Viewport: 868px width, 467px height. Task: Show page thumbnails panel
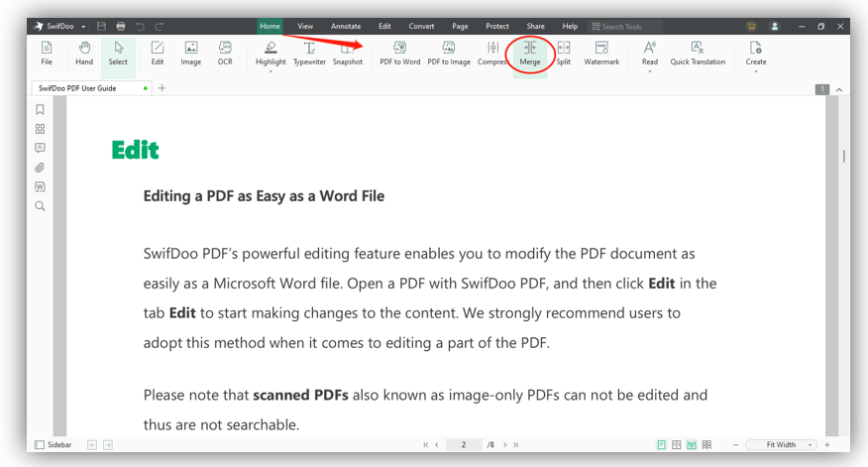tap(40, 129)
